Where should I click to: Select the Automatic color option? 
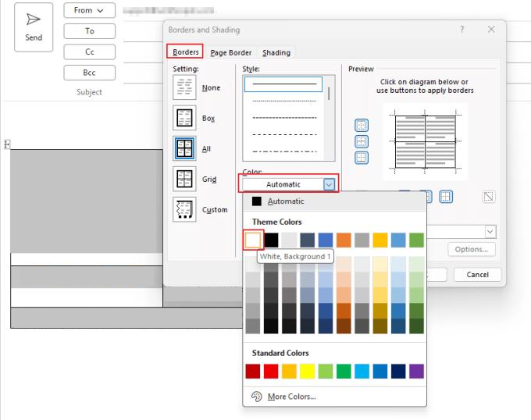(x=334, y=201)
